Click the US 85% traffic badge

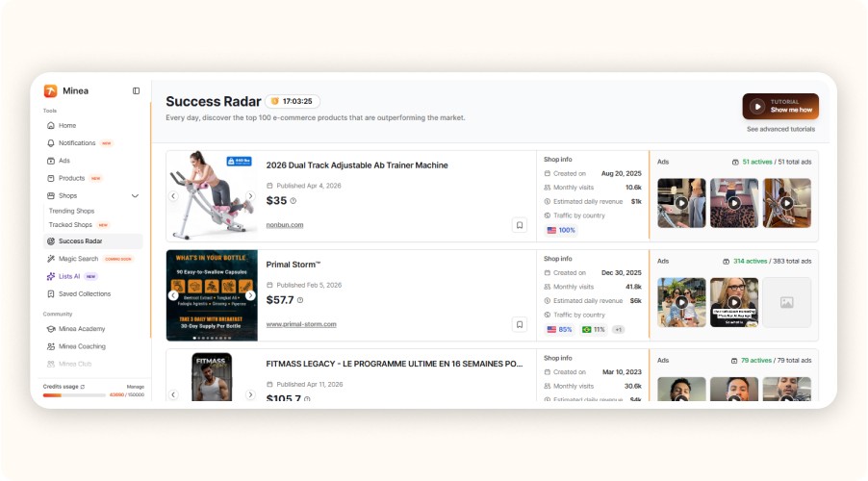tap(560, 329)
